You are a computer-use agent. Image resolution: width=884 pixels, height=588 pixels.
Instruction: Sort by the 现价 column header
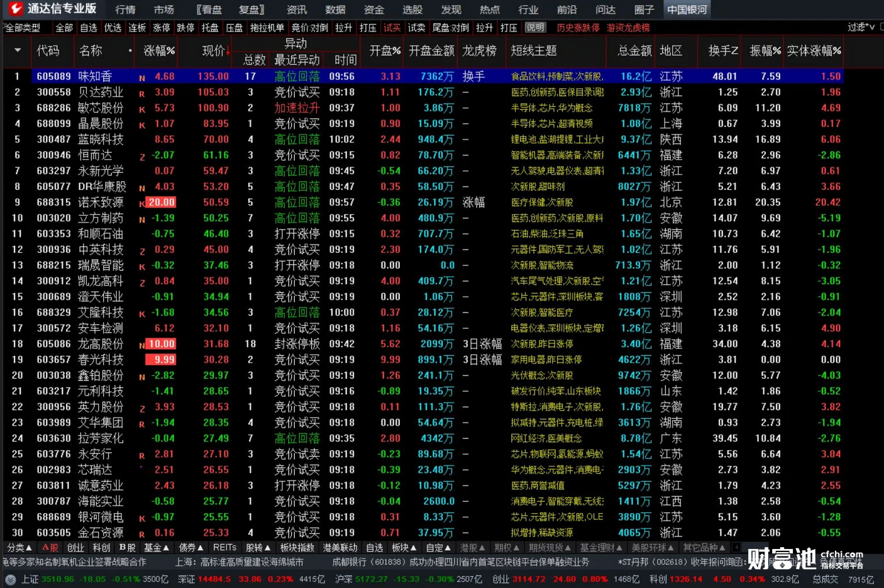(213, 51)
